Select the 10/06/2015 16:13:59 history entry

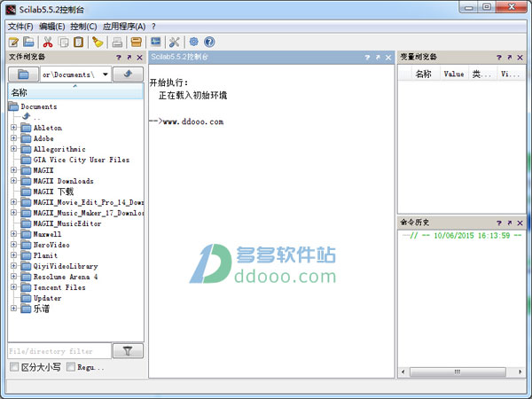click(x=465, y=235)
